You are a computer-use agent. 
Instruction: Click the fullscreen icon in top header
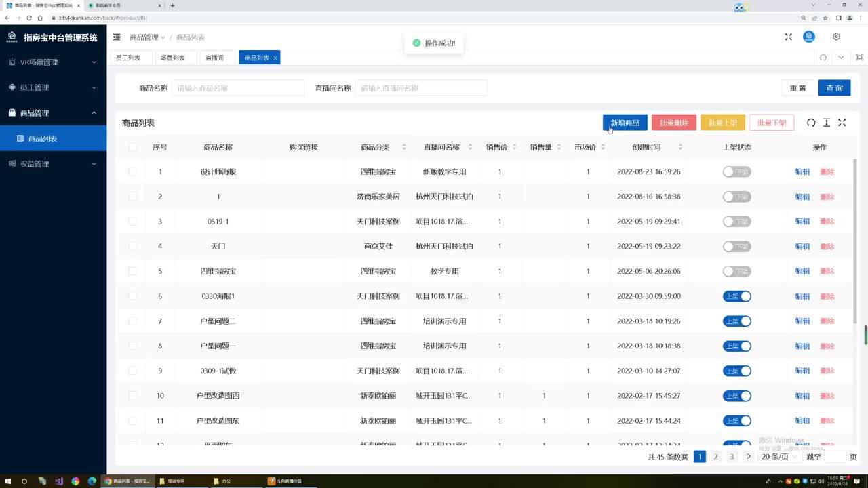[x=788, y=37]
